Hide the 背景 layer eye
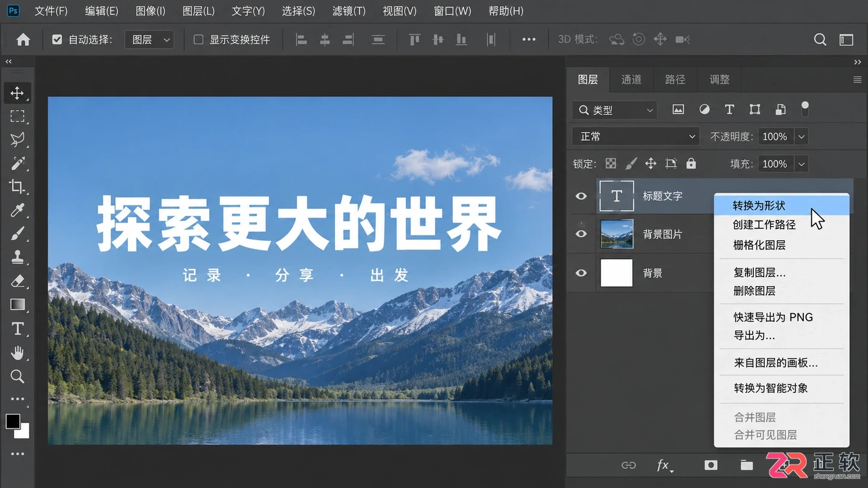Screen dimensions: 868x488 (581, 273)
